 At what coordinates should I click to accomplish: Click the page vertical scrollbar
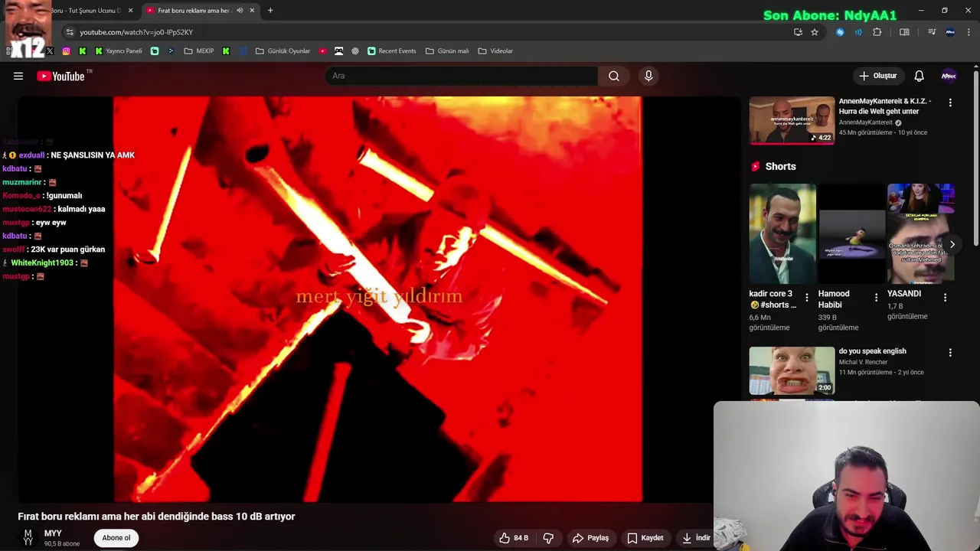976,157
